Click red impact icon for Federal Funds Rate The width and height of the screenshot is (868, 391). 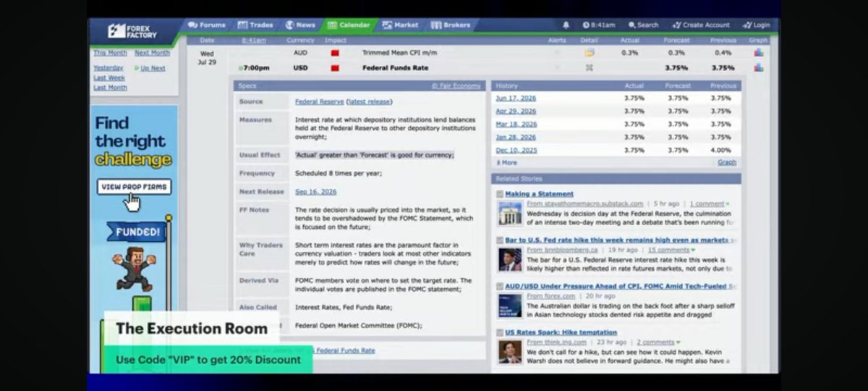click(x=335, y=68)
